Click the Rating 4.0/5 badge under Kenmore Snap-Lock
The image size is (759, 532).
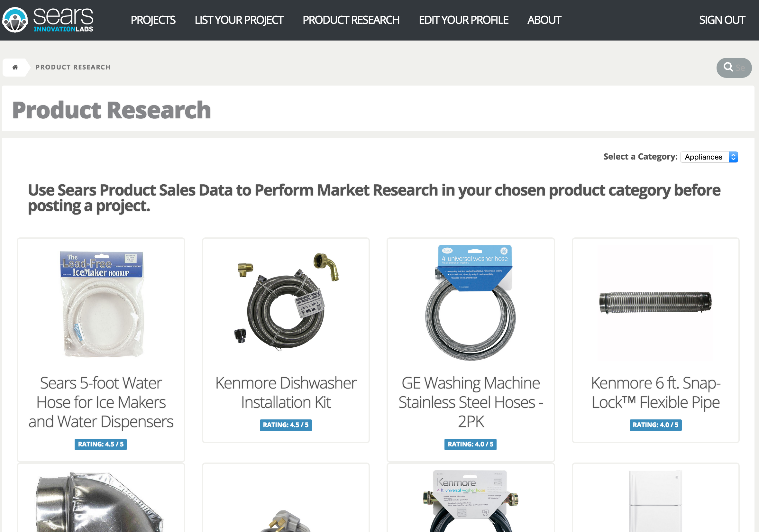pos(655,425)
